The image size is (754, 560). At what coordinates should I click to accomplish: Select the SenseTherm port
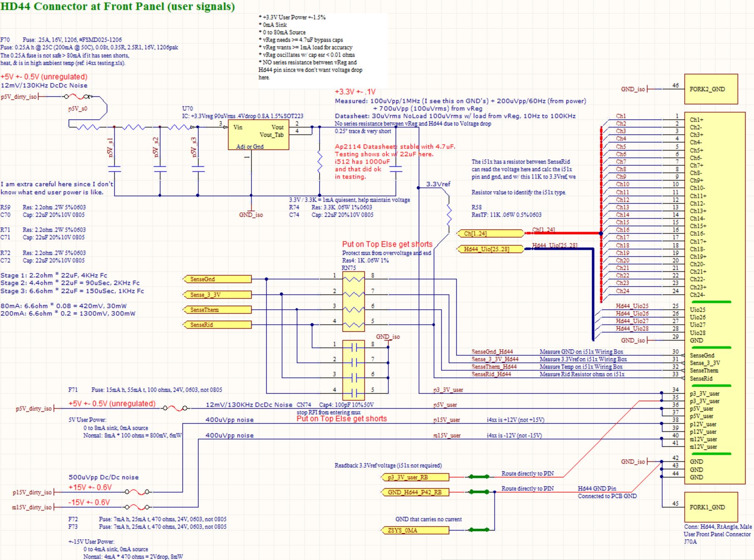218,310
